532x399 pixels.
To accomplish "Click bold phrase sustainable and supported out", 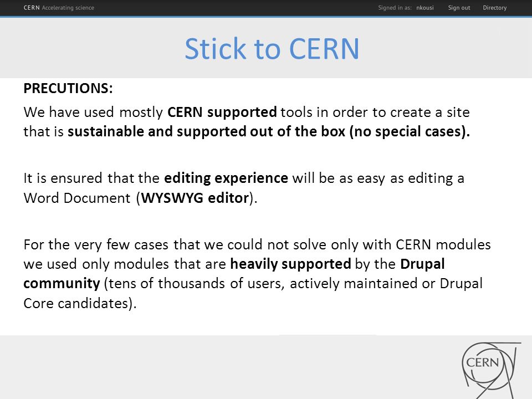I will click(170, 132).
